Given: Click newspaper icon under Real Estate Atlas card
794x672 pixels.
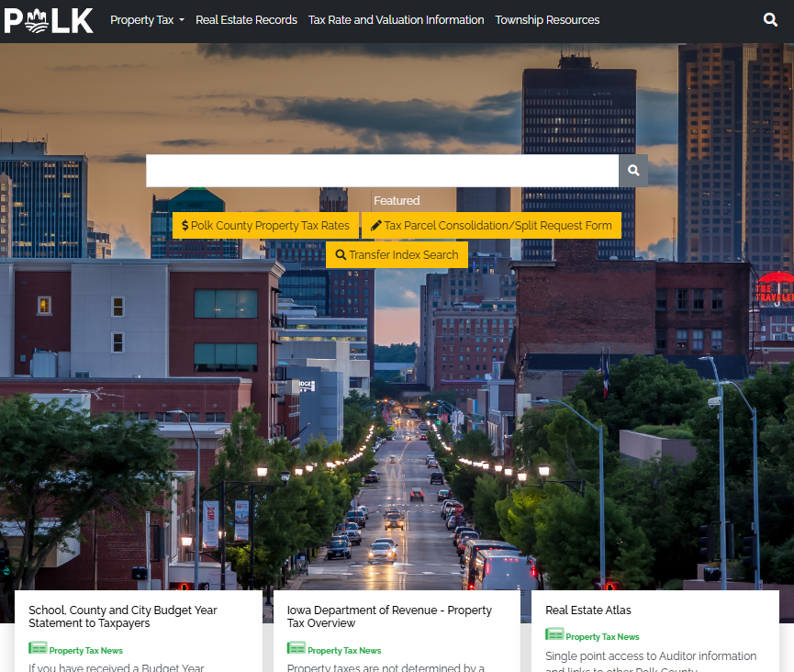Looking at the screenshot, I should click(554, 635).
